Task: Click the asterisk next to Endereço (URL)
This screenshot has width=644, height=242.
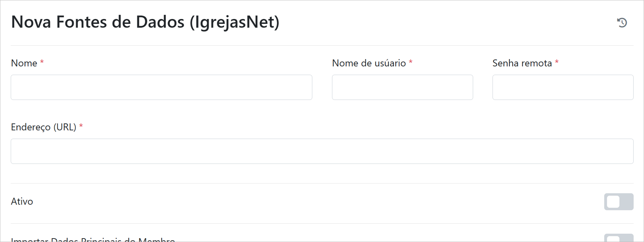Action: coord(81,127)
